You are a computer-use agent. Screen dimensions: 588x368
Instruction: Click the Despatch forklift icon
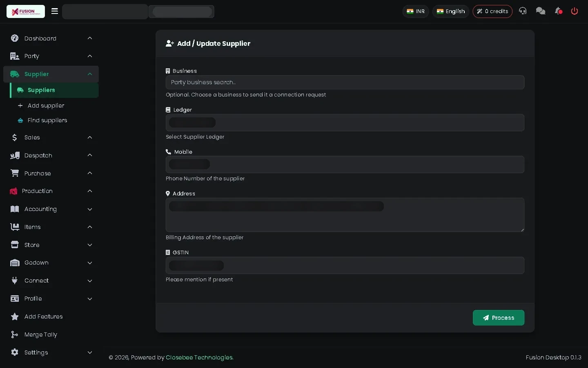[x=15, y=155]
